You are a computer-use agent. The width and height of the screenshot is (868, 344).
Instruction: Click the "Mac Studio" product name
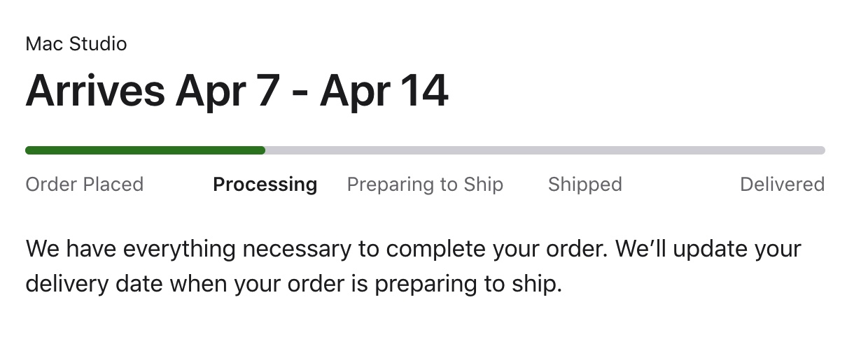pos(76,44)
